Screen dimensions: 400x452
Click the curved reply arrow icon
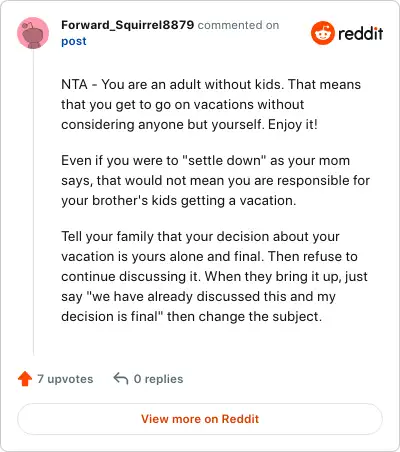[x=121, y=379]
